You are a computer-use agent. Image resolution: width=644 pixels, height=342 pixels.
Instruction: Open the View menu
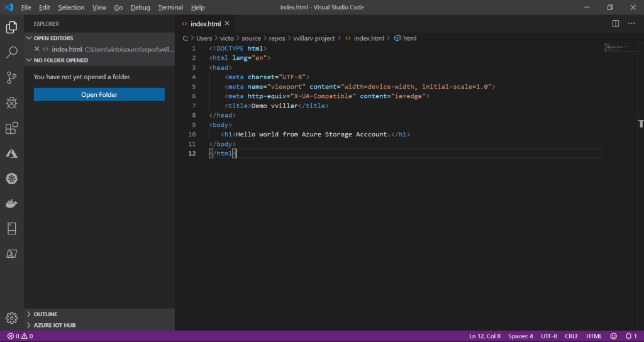(x=99, y=8)
